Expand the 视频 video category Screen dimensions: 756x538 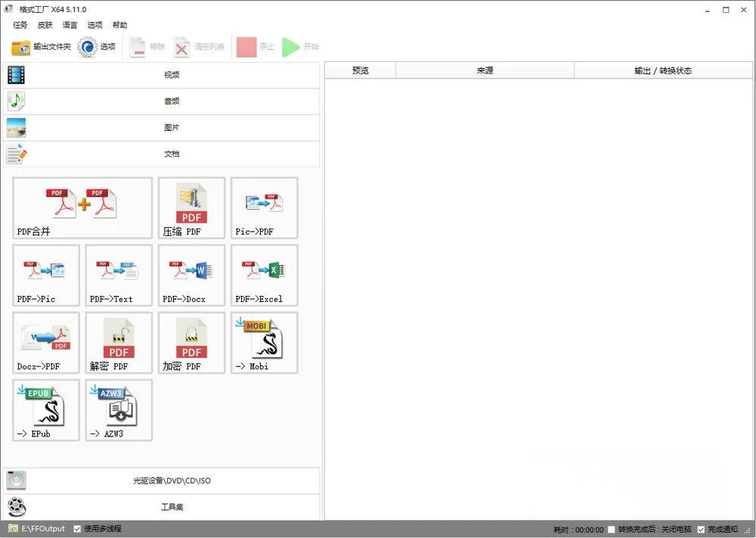[161, 75]
